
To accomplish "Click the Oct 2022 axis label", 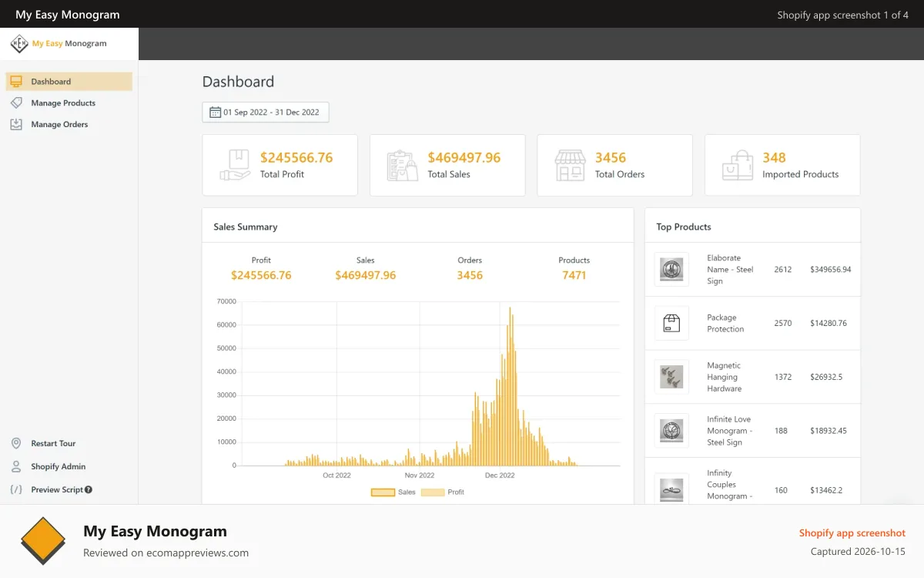I will [x=337, y=476].
